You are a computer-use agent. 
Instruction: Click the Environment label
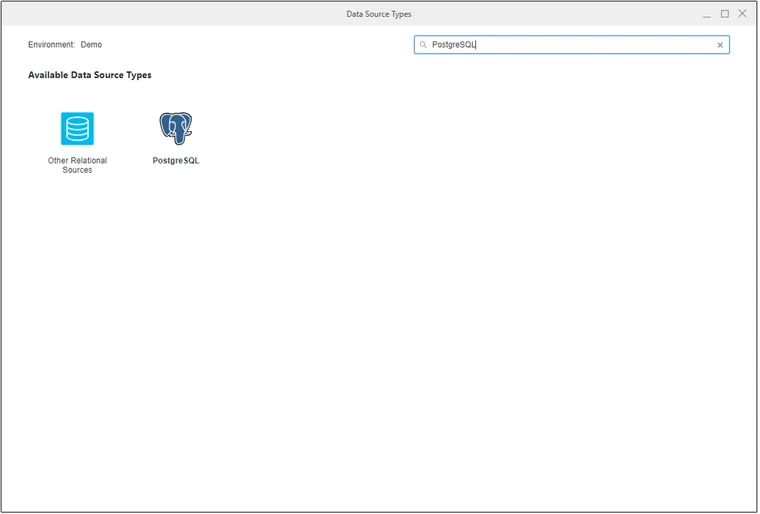51,45
